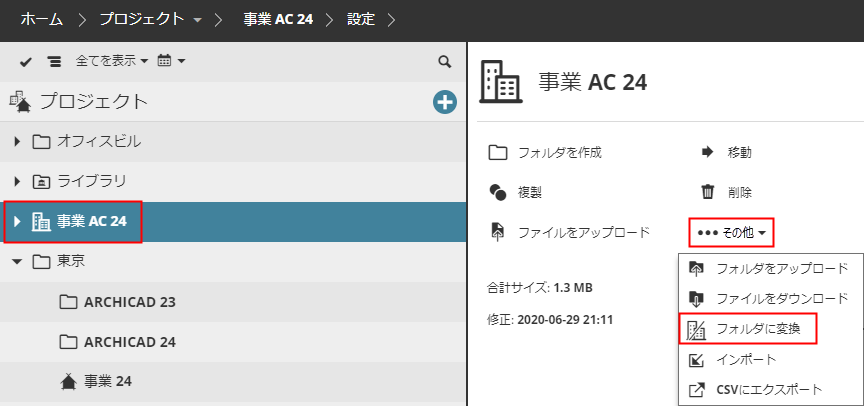Click the 複製 duplicate icon
This screenshot has height=406, width=864.
pyautogui.click(x=498, y=192)
